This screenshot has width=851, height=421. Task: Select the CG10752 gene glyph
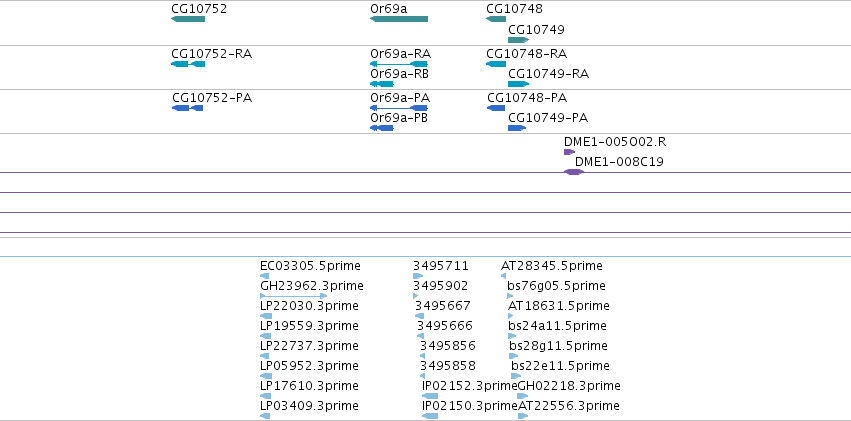(x=188, y=19)
